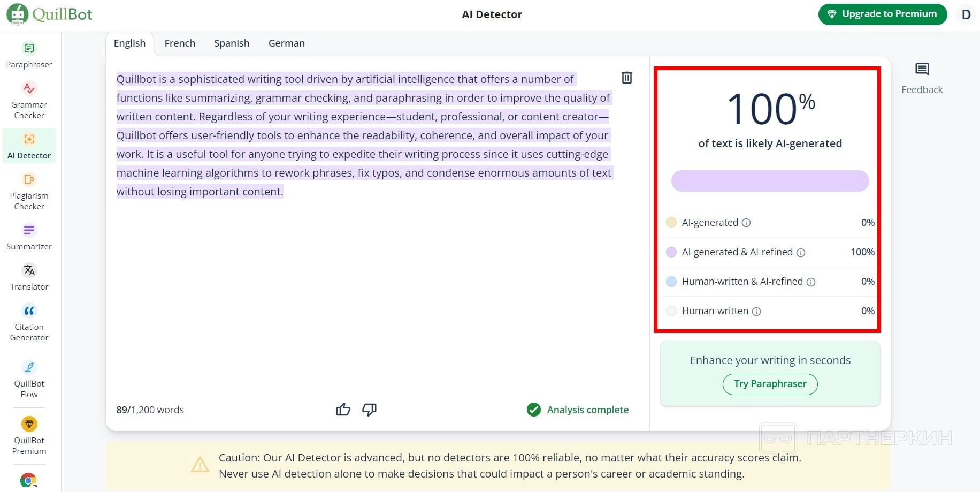Switch to the Spanish language tab
Screen dimensions: 980x492
(x=232, y=43)
